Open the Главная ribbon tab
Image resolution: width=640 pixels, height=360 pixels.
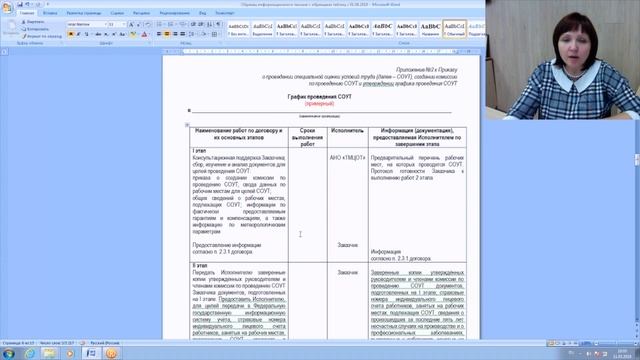tap(27, 13)
